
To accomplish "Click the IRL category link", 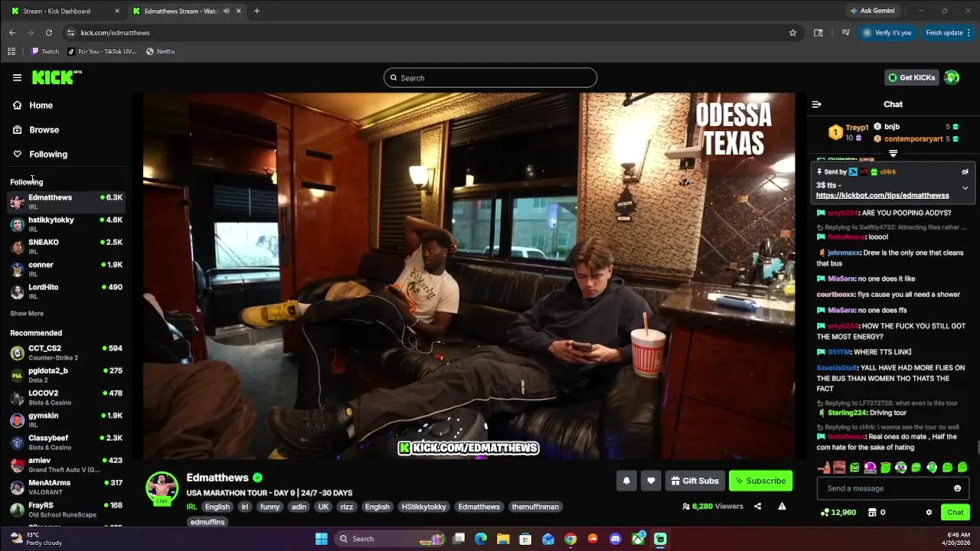I will click(191, 507).
